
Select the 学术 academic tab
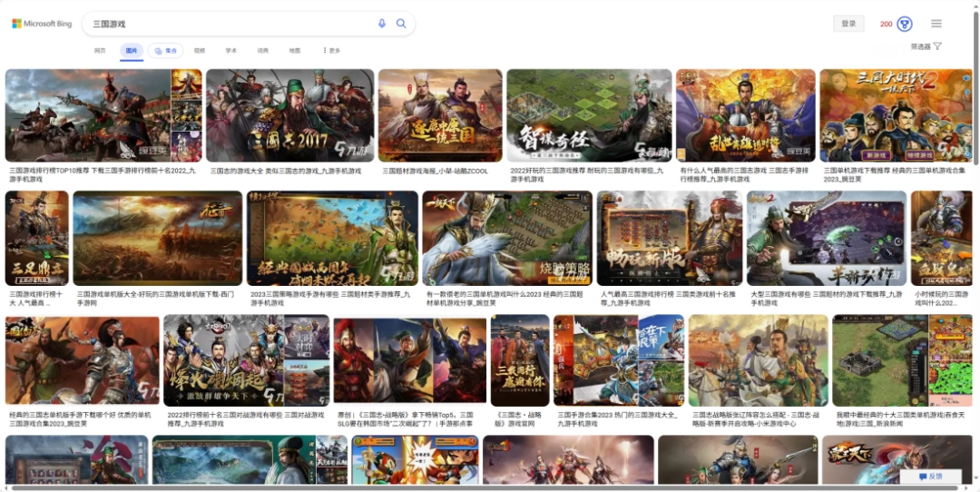231,51
